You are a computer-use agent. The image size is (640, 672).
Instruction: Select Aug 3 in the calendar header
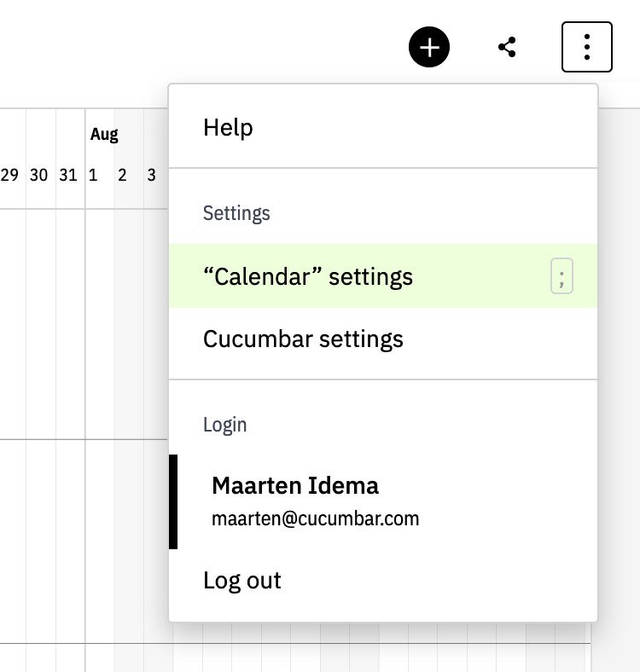point(151,175)
